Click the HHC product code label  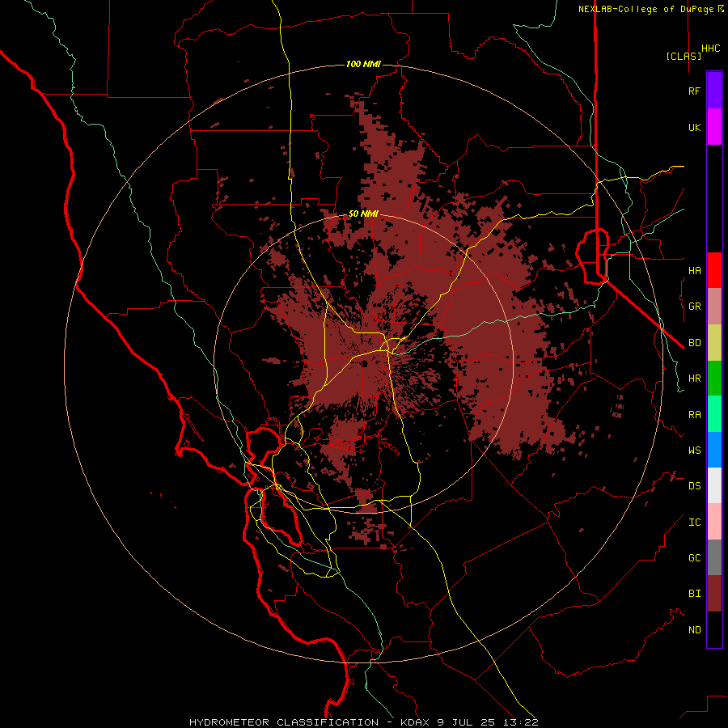[711, 49]
